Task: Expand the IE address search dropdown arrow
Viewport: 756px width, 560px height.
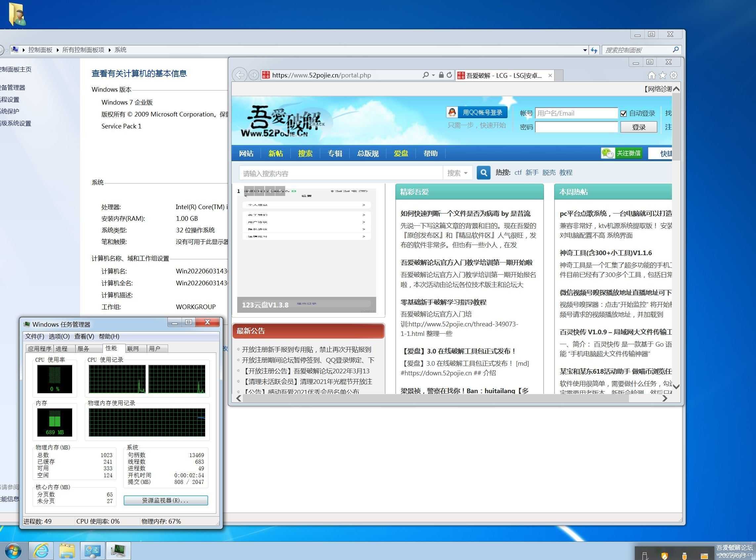Action: pos(433,75)
